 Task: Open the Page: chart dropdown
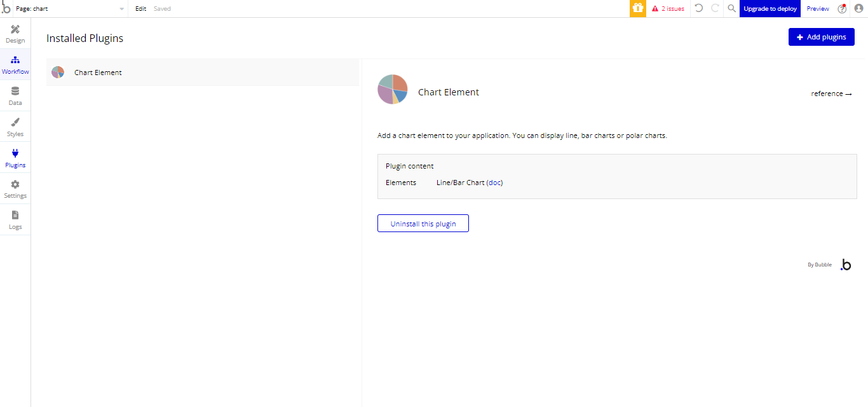[70, 9]
